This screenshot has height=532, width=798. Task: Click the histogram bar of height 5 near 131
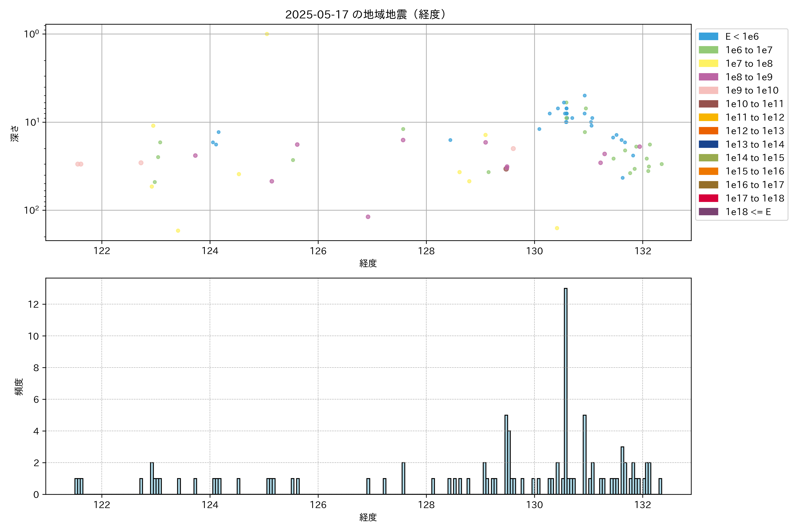585,455
